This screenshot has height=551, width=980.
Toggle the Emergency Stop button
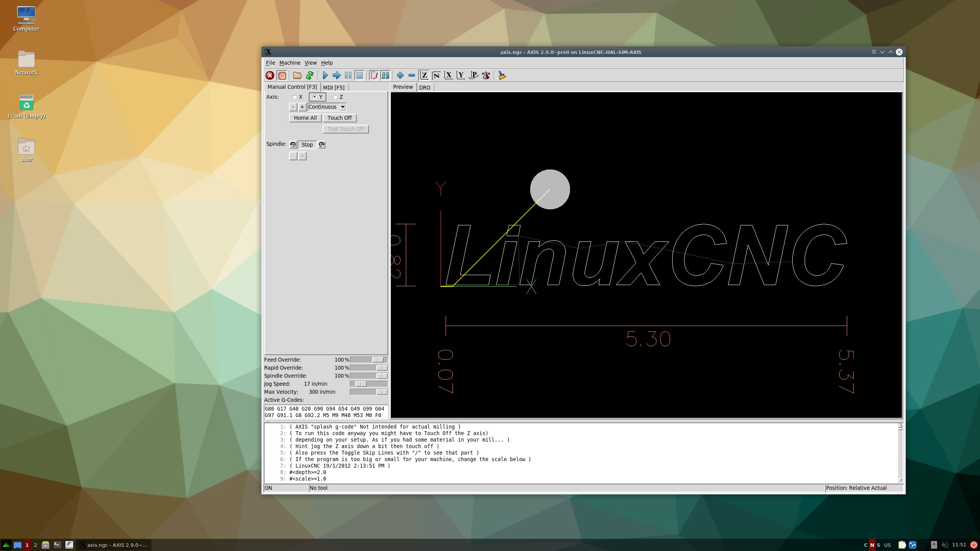click(x=270, y=75)
